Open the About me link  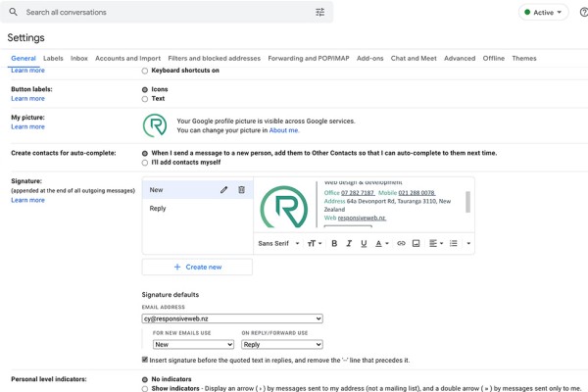(x=283, y=130)
